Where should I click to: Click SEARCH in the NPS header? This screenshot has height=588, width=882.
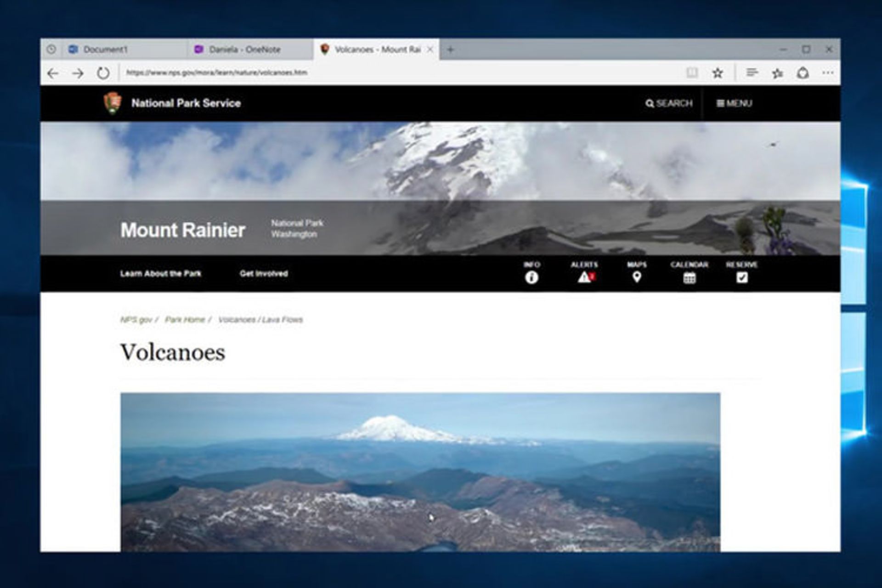click(x=669, y=103)
